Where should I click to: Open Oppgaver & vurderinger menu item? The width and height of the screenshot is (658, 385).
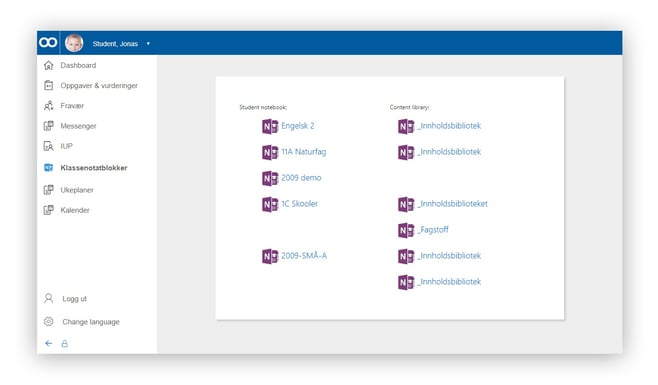coord(99,86)
